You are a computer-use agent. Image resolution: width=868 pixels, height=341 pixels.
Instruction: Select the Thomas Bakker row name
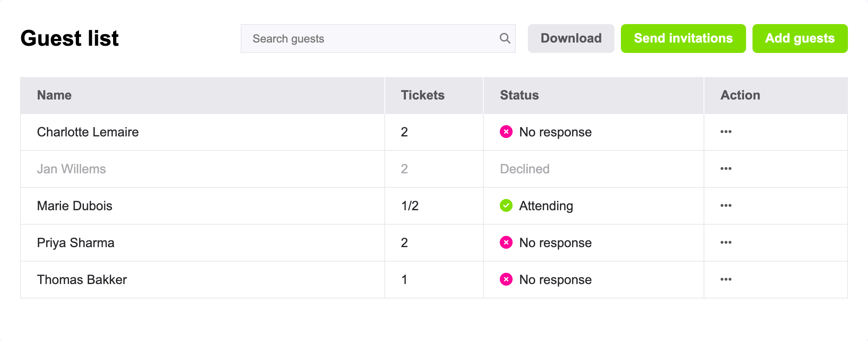(x=82, y=280)
